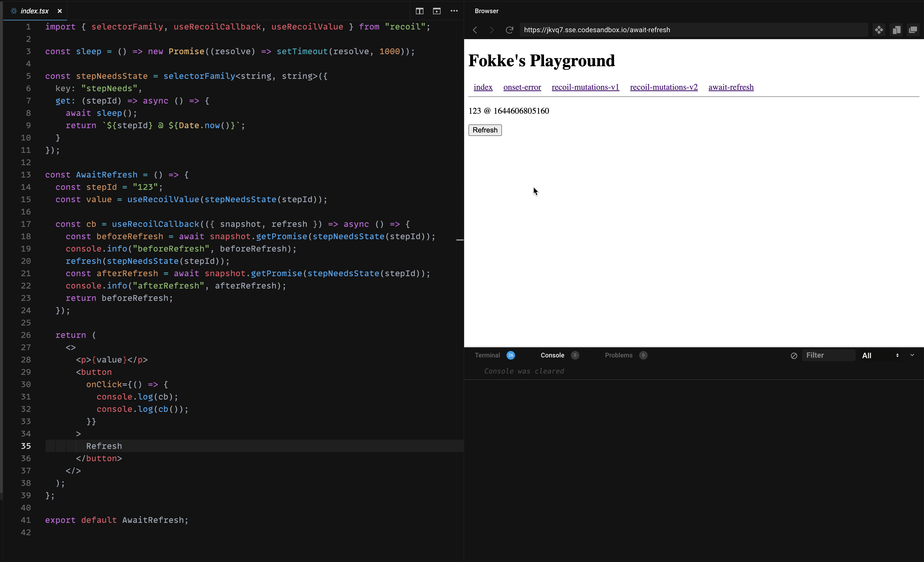Image resolution: width=924 pixels, height=562 pixels.
Task: Split the editor view icon
Action: (x=419, y=11)
